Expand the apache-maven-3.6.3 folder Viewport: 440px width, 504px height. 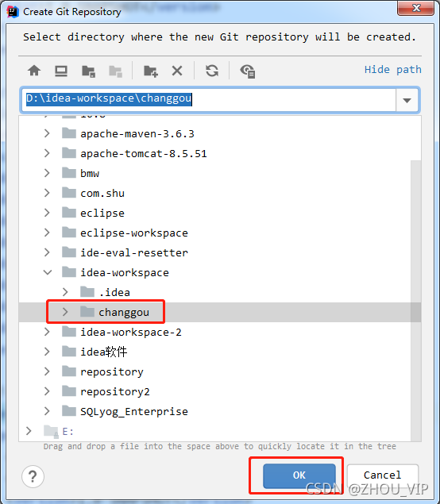coord(47,133)
